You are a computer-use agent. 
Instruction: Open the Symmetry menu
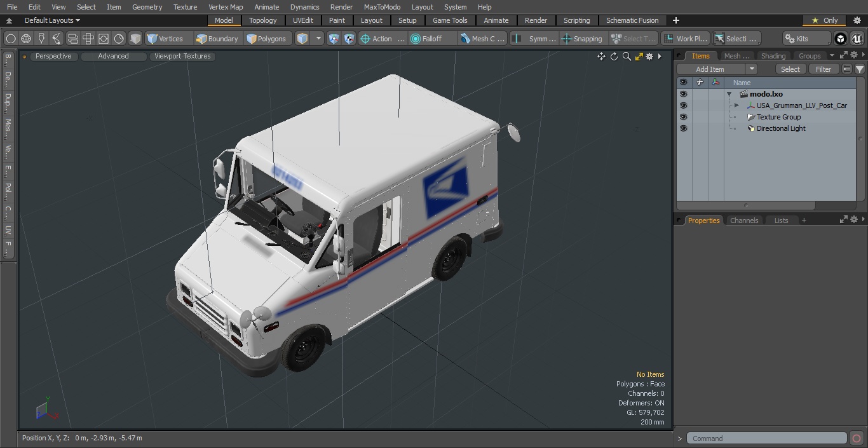(x=534, y=39)
